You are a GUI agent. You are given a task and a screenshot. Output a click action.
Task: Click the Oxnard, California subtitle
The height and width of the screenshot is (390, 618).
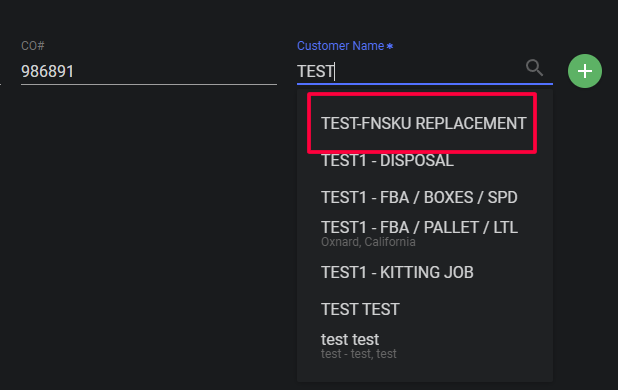368,241
